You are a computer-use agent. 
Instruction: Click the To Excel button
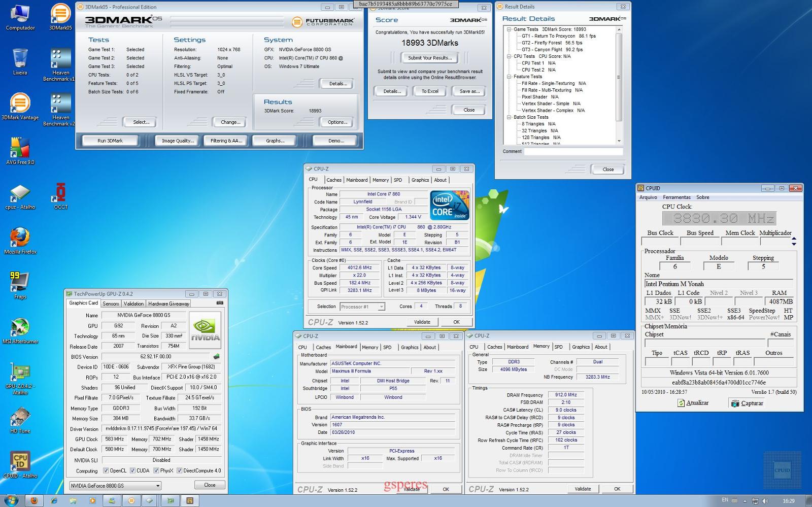pyautogui.click(x=430, y=91)
